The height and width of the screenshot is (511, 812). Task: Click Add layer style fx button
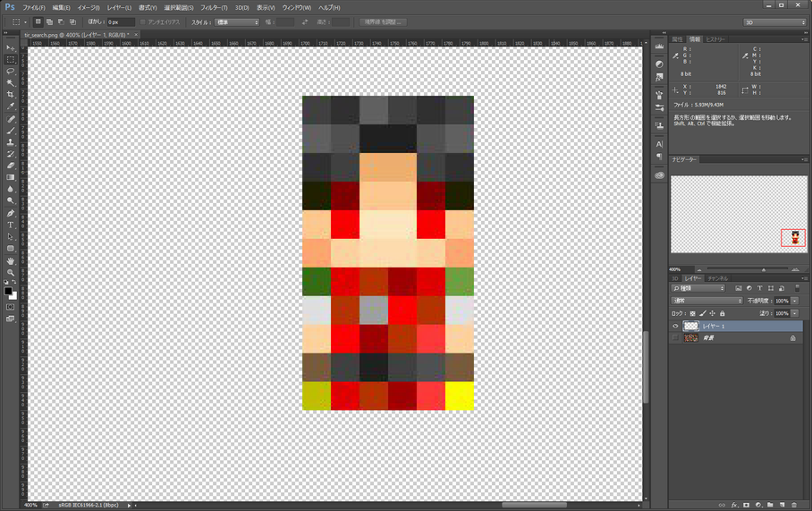point(734,505)
